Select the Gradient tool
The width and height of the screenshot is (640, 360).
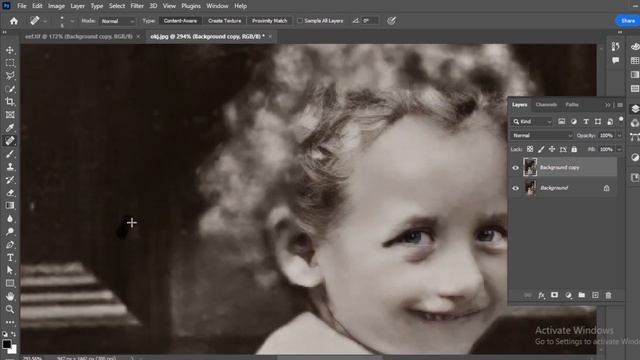click(x=10, y=206)
